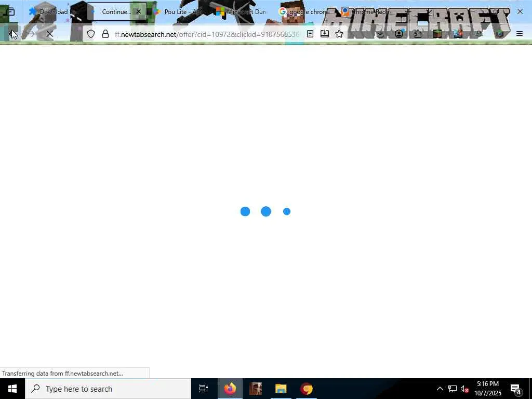Switch to the Pou Lite tab
532x399 pixels.
180,12
